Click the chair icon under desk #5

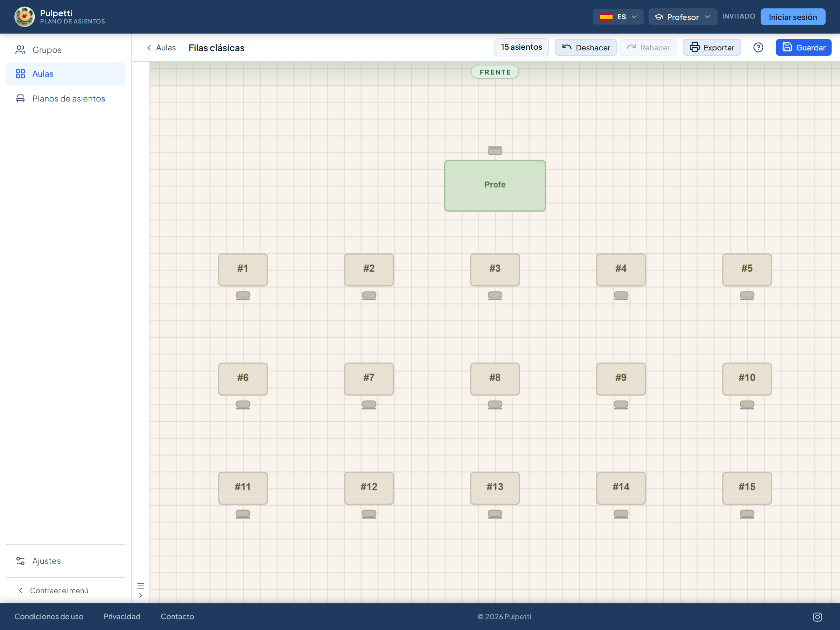pyautogui.click(x=747, y=295)
